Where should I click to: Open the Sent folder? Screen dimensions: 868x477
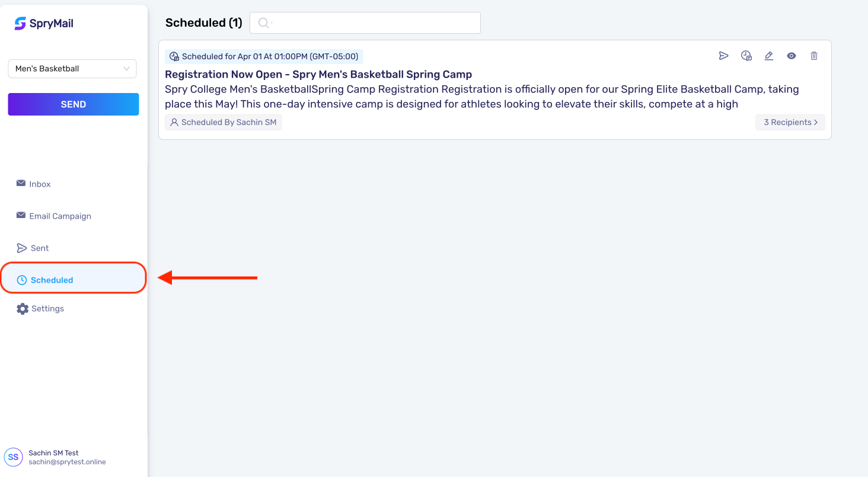coord(33,248)
